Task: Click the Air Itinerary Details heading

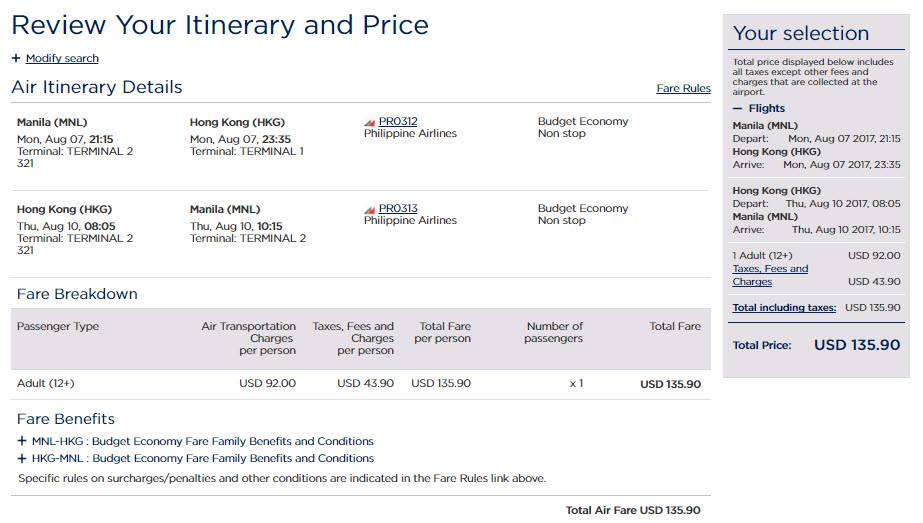Action: [97, 87]
